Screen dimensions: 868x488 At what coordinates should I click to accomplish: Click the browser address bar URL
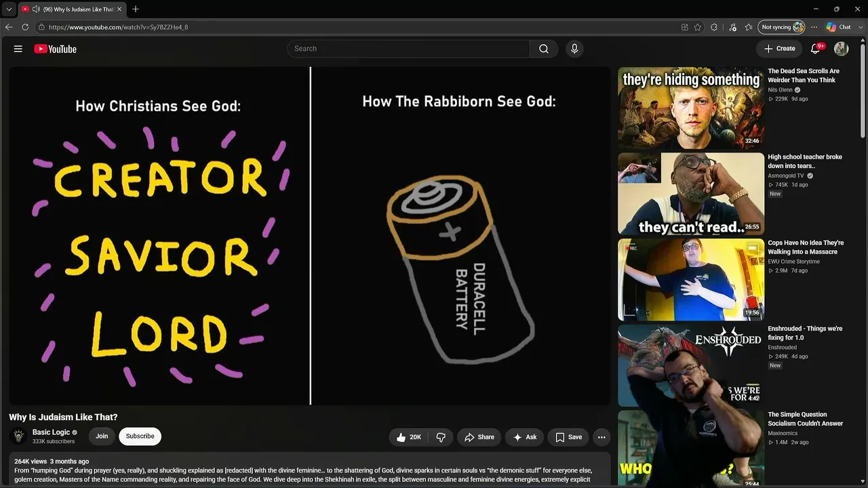118,27
